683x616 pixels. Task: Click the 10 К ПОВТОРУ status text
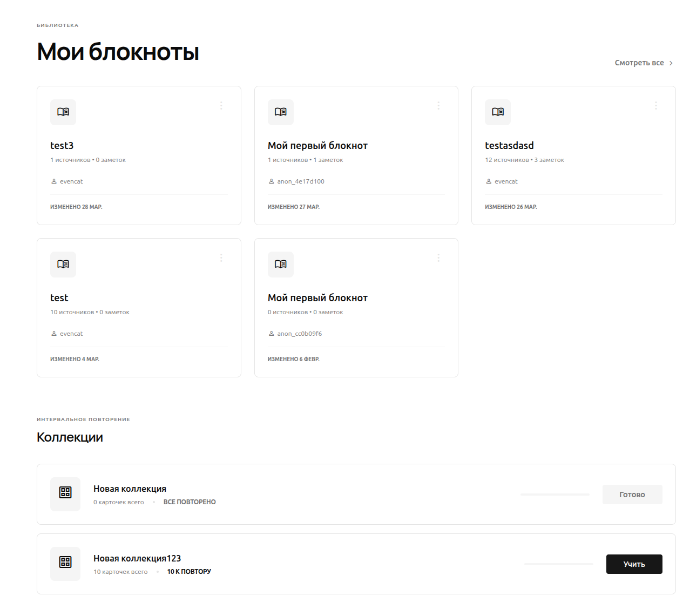[x=189, y=572]
